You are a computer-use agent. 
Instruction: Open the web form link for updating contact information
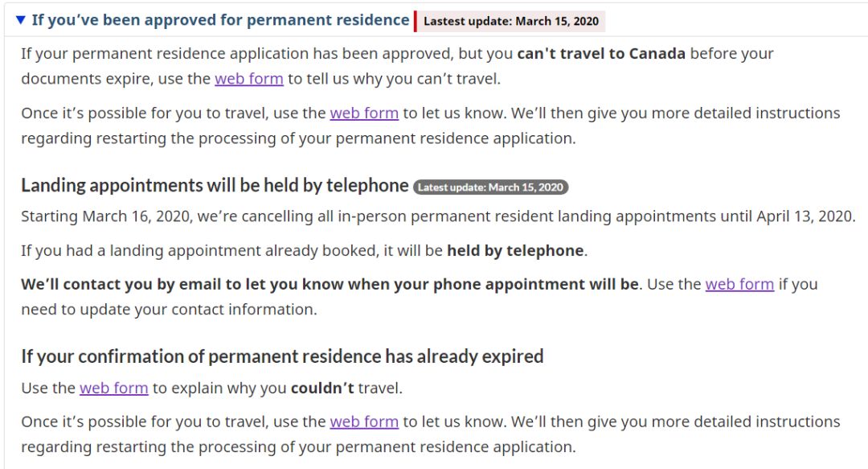click(739, 284)
